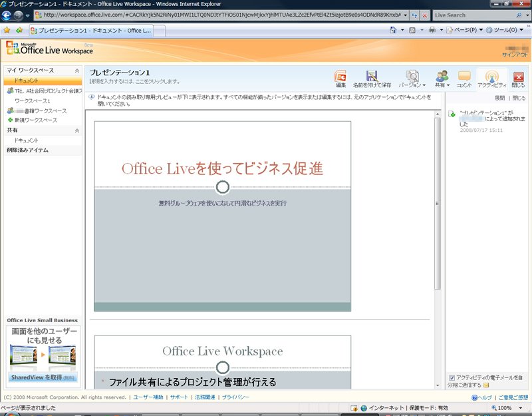Click 展開 in the activity panel
Viewport: 532px width, 416px height.
pyautogui.click(x=499, y=98)
